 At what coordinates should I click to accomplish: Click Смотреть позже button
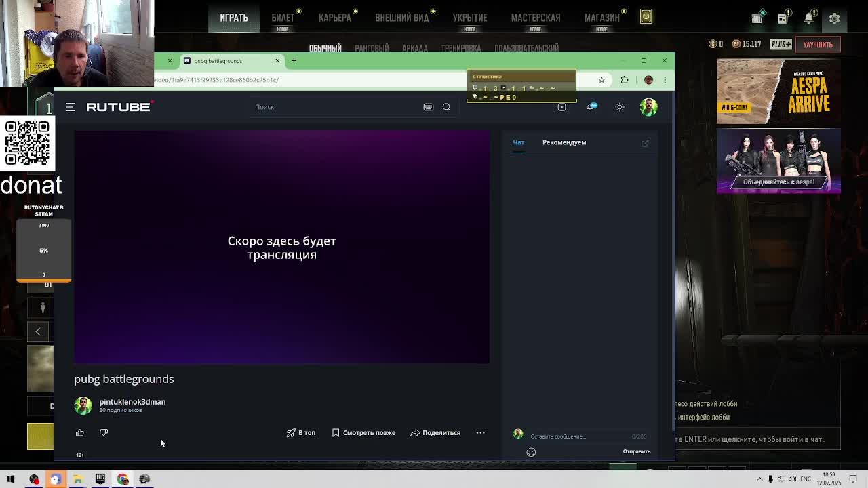pos(363,432)
